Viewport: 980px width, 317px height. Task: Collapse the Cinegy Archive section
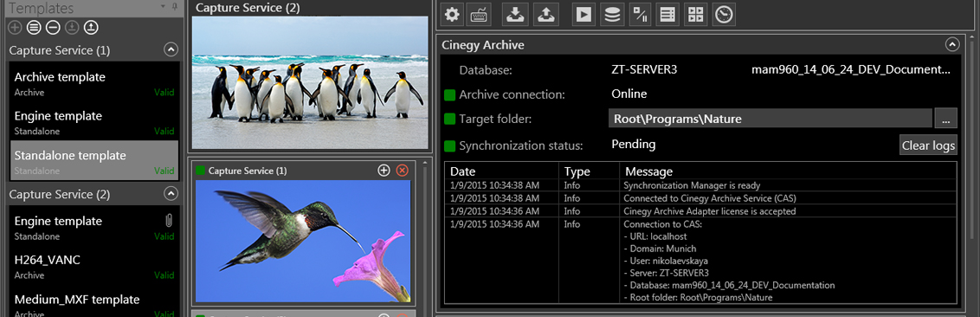tap(952, 44)
